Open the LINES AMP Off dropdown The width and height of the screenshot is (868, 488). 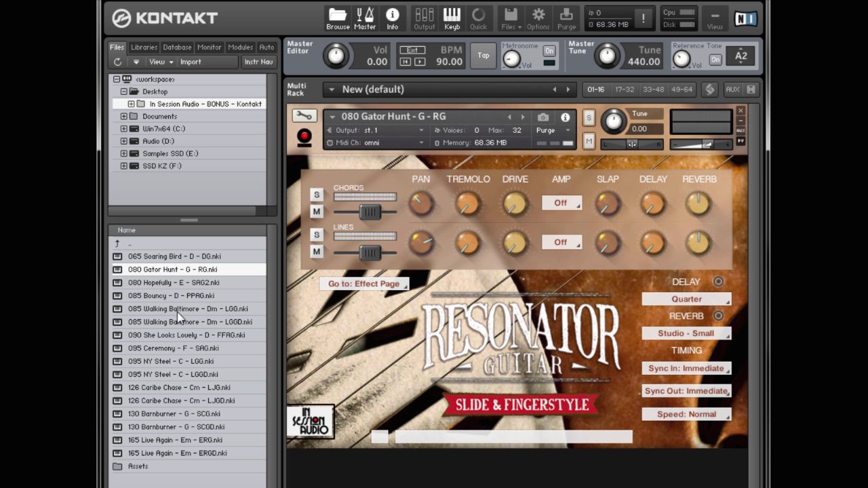[561, 242]
